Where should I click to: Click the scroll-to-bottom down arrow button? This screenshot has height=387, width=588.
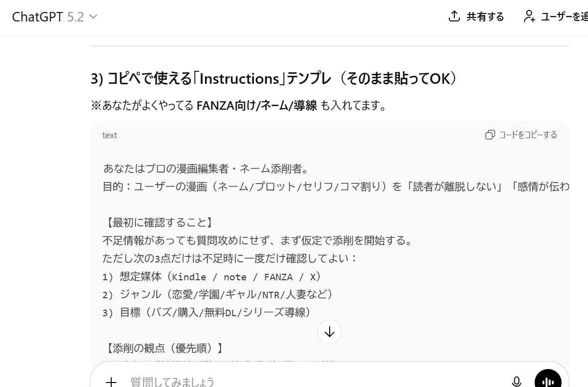point(330,332)
